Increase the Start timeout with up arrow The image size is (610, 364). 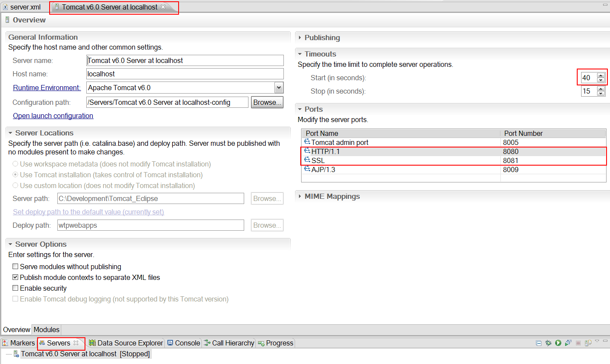click(x=601, y=75)
